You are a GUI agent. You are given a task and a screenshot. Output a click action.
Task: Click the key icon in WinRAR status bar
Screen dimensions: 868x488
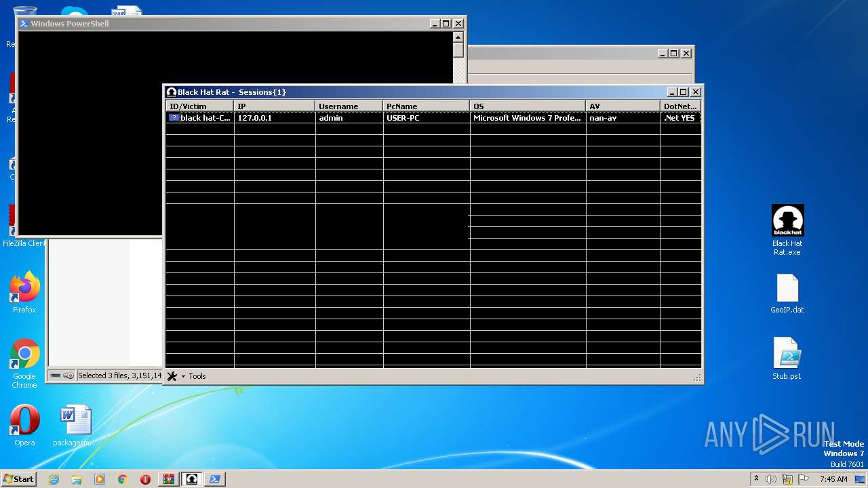(68, 375)
